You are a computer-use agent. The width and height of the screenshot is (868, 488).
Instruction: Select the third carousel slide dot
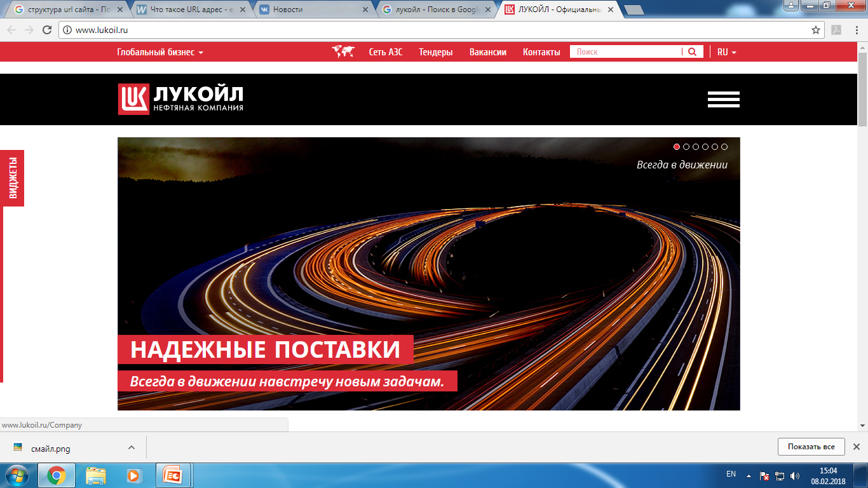(x=696, y=147)
